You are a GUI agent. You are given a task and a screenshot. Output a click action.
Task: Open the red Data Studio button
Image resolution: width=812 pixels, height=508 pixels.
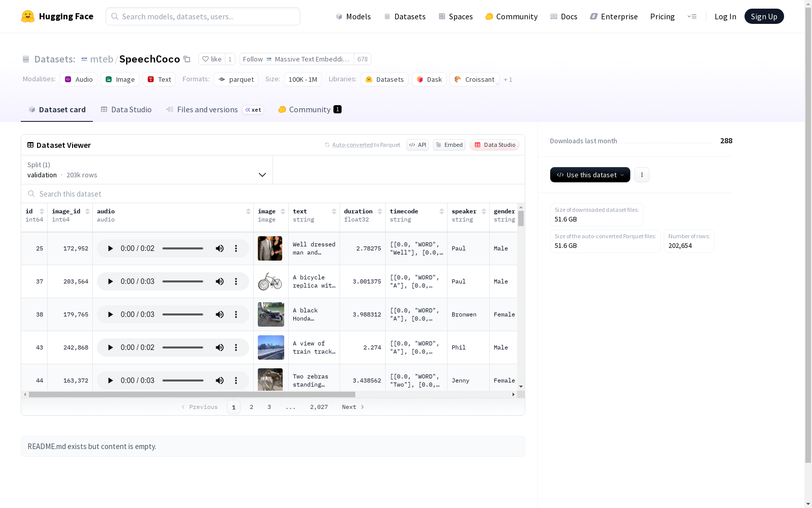(x=494, y=145)
